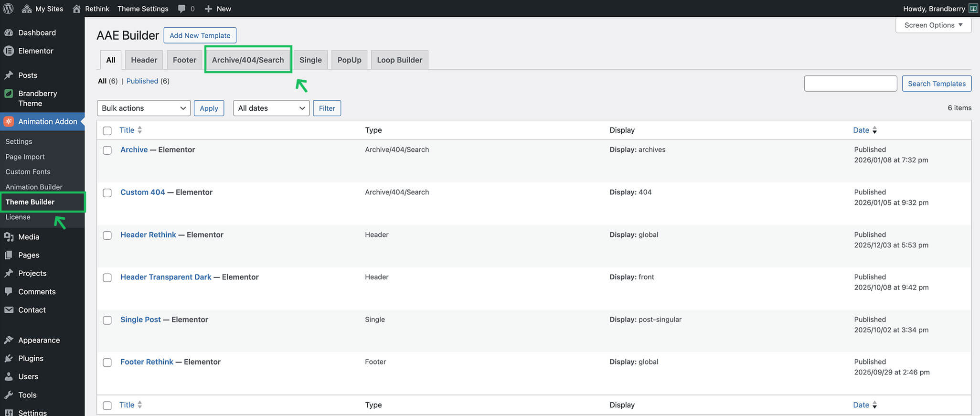
Task: Click the Media library icon
Action: [x=9, y=237]
